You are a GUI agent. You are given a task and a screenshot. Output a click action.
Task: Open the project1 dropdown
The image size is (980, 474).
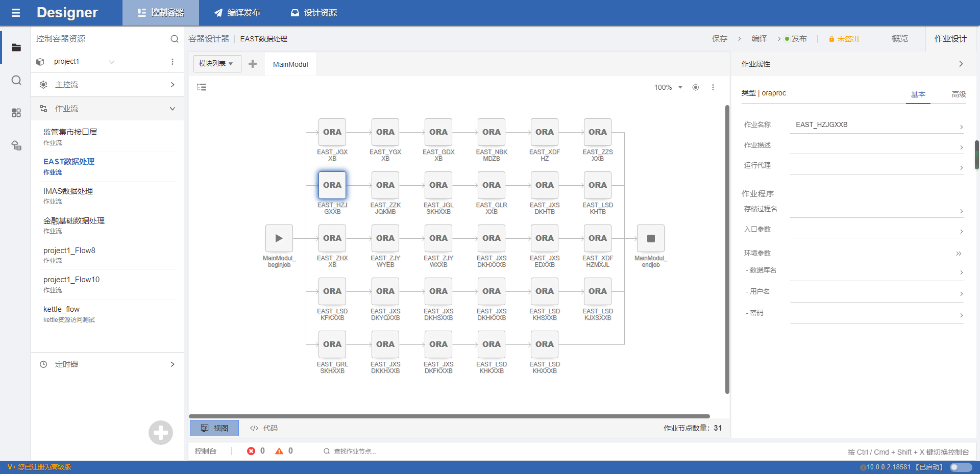(112, 62)
